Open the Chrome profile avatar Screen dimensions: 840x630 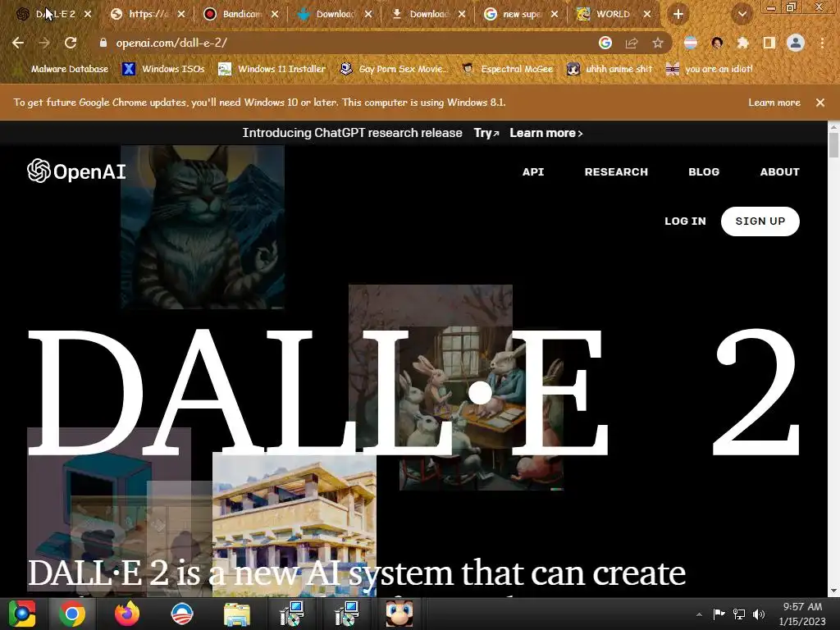coord(796,43)
